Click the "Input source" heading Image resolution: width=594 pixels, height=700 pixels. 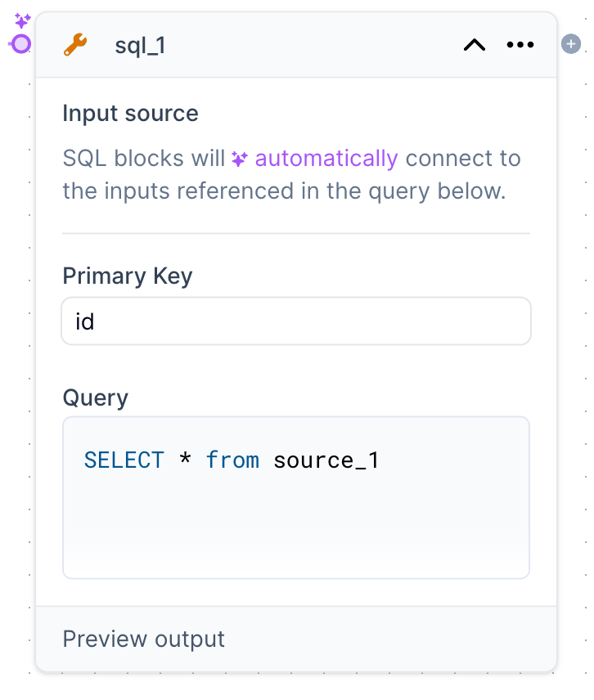click(x=131, y=113)
